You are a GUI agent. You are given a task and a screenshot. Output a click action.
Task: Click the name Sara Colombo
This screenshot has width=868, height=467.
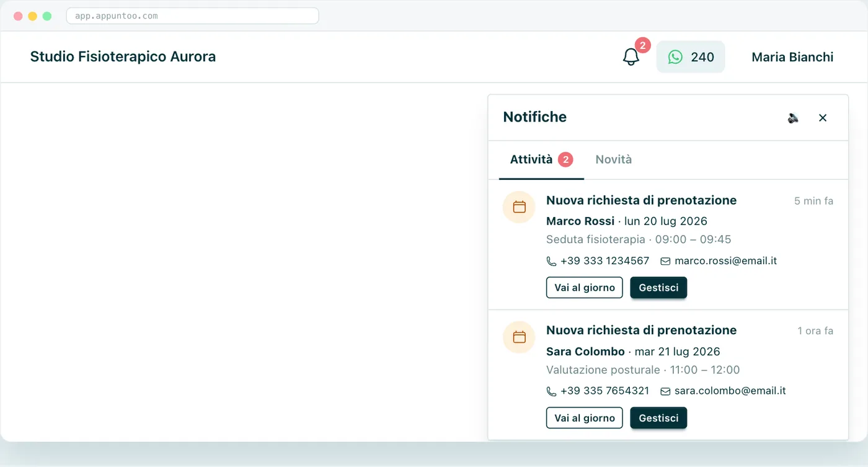point(585,352)
